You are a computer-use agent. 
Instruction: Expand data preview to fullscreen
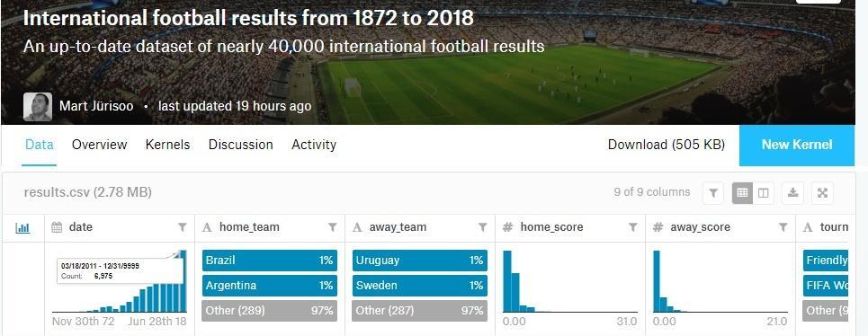pyautogui.click(x=823, y=193)
